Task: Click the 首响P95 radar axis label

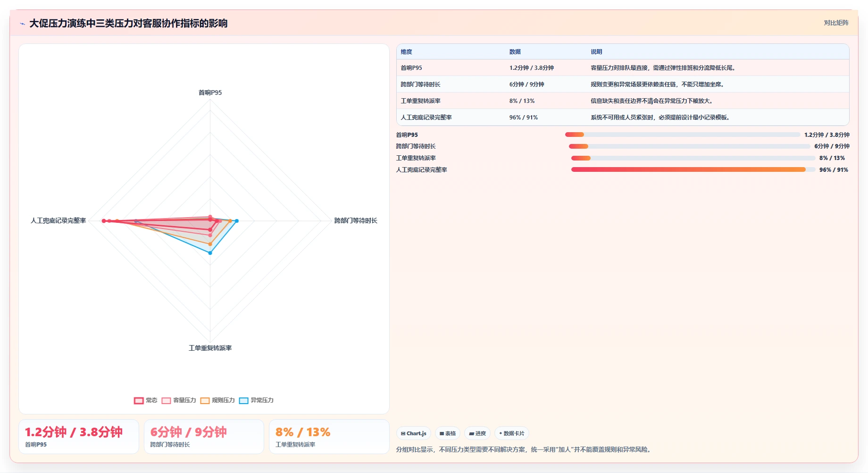Action: (x=210, y=93)
